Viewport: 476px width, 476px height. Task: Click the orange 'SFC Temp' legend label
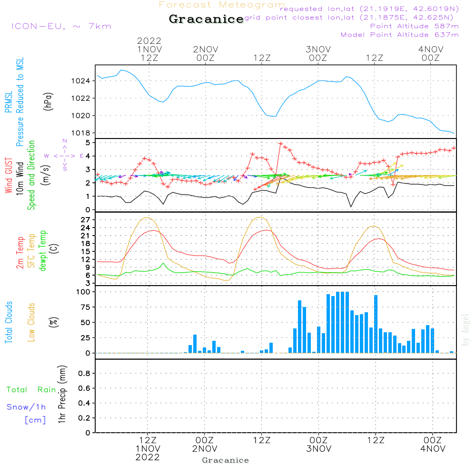pos(31,251)
